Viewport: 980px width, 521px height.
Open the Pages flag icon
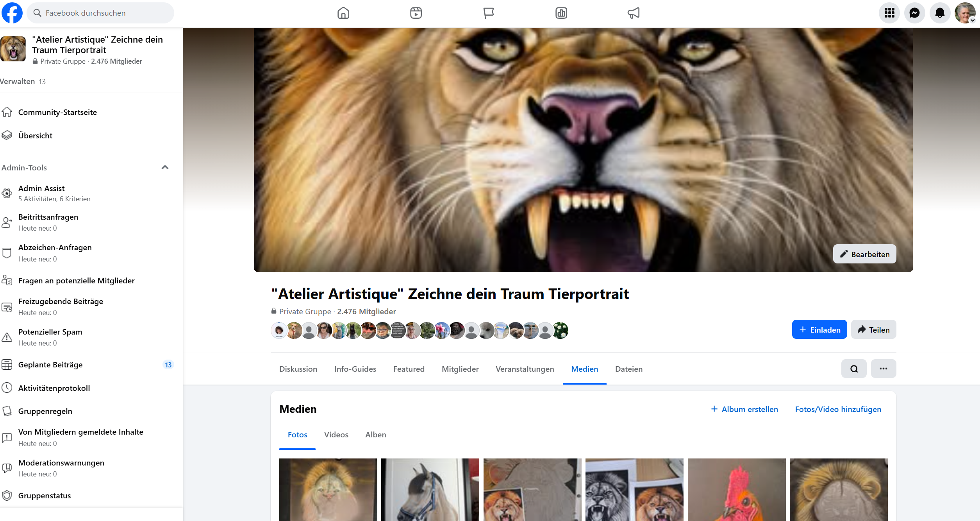pyautogui.click(x=489, y=13)
